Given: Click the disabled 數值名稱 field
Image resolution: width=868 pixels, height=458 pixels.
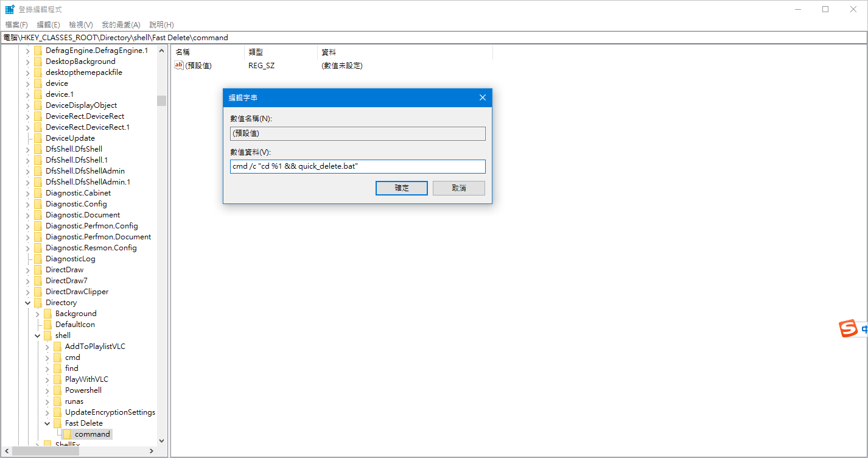Looking at the screenshot, I should point(358,133).
